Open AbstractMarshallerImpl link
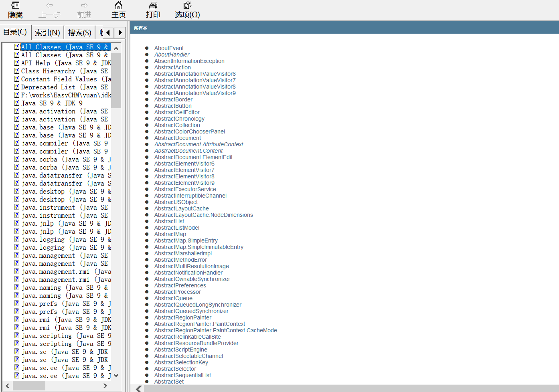Image resolution: width=559 pixels, height=392 pixels. coord(183,253)
